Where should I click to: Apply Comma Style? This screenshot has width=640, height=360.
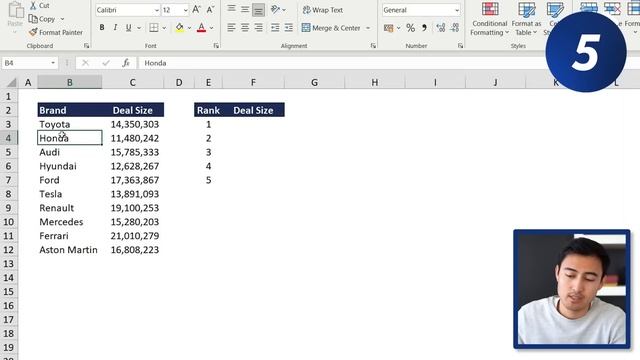pyautogui.click(x=424, y=28)
